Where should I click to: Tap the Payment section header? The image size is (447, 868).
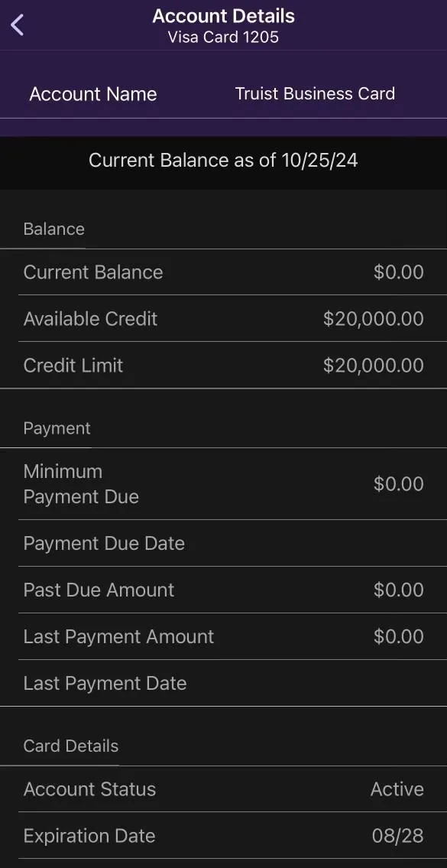pyautogui.click(x=57, y=428)
